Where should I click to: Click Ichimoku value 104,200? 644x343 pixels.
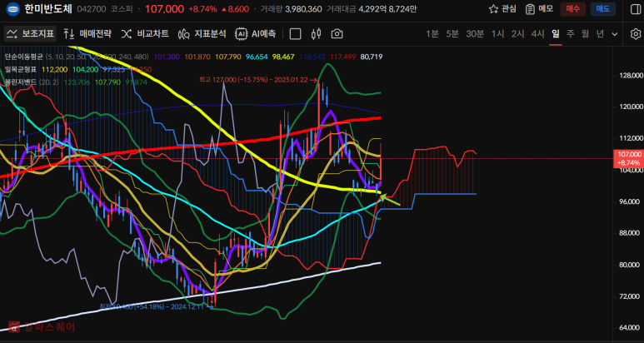[85, 69]
